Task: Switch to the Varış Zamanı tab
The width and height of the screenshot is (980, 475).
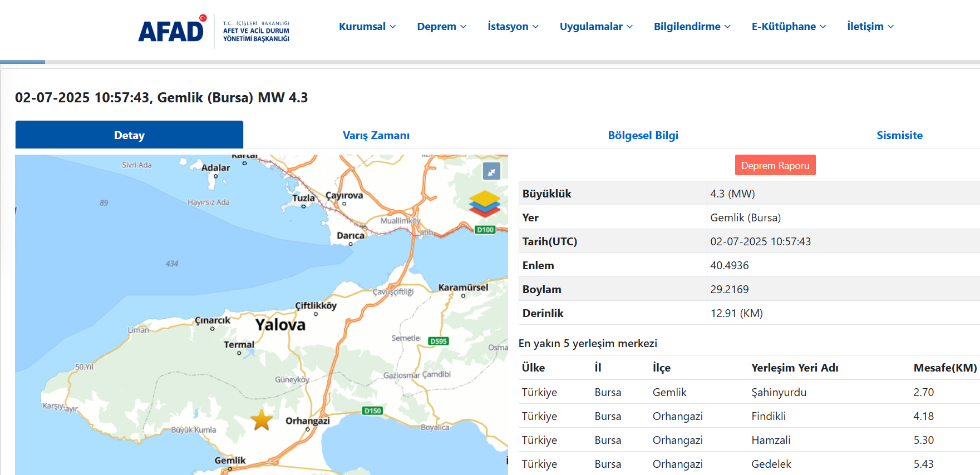Action: (x=376, y=135)
